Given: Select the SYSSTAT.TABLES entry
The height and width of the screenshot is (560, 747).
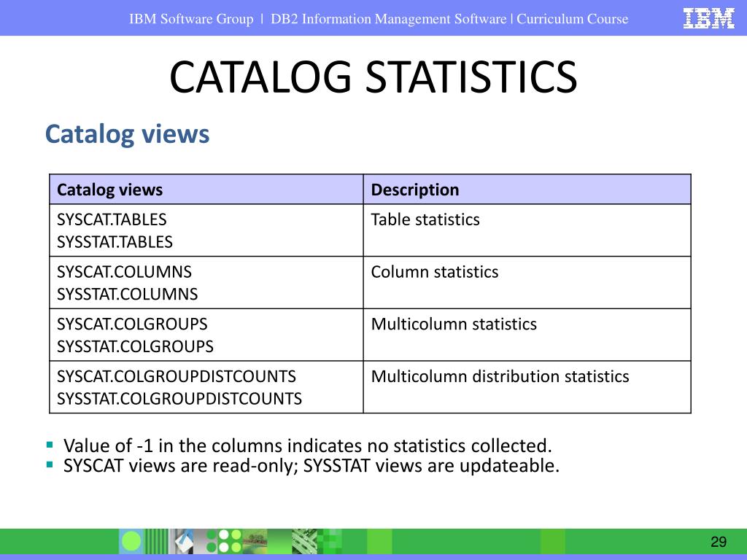Looking at the screenshot, I should pyautogui.click(x=115, y=242).
